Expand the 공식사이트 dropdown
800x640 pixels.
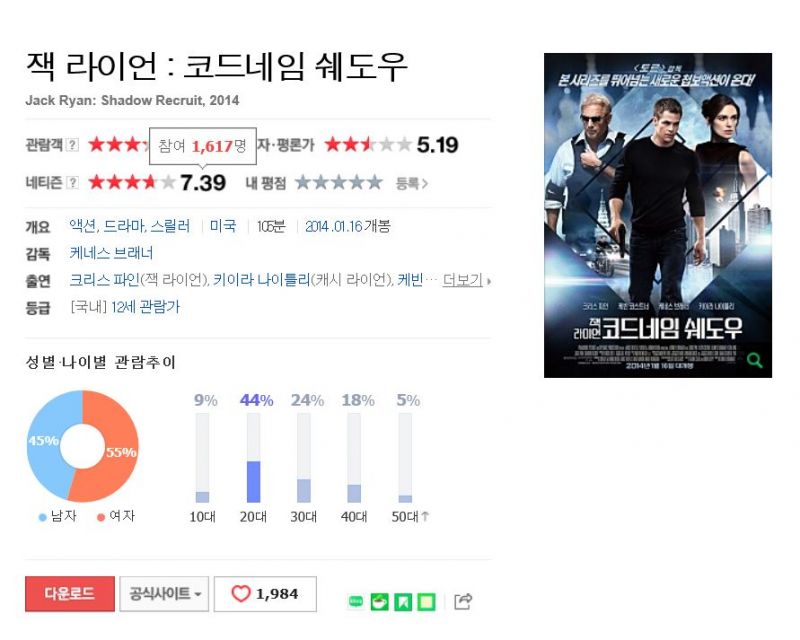coord(164,594)
